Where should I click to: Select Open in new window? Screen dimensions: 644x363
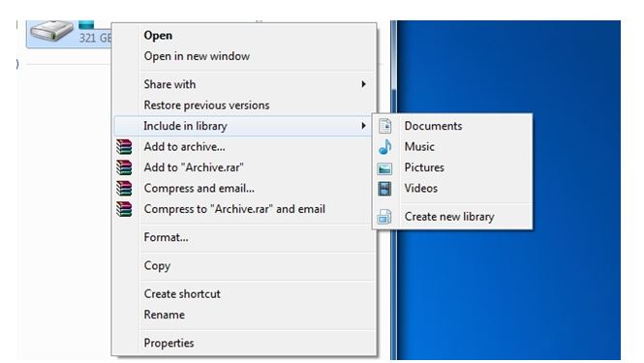point(197,56)
